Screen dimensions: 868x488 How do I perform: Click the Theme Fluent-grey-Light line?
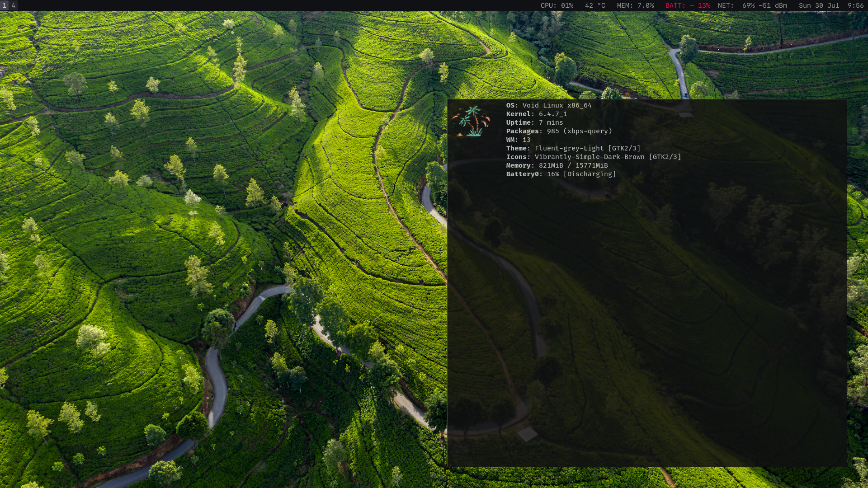[573, 148]
